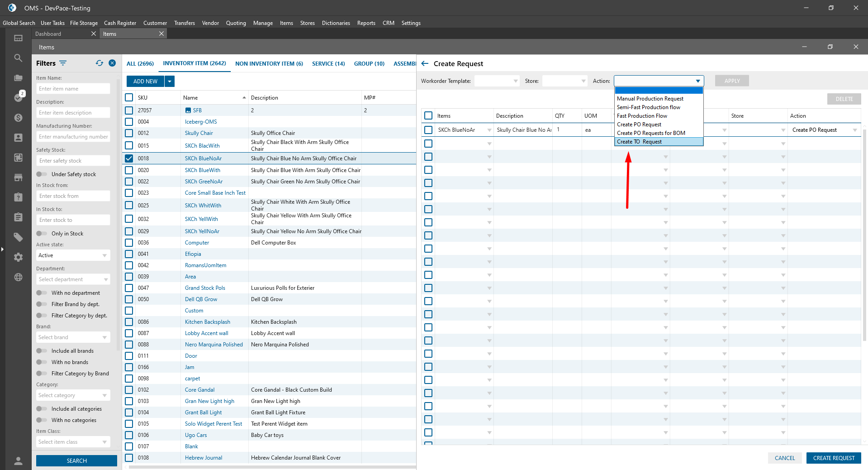
Task: Open the price tag icon in sidebar
Action: tap(18, 237)
